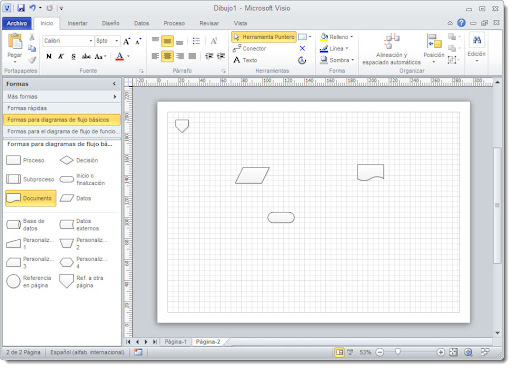
Task: Select the Texto tool
Action: coord(245,60)
